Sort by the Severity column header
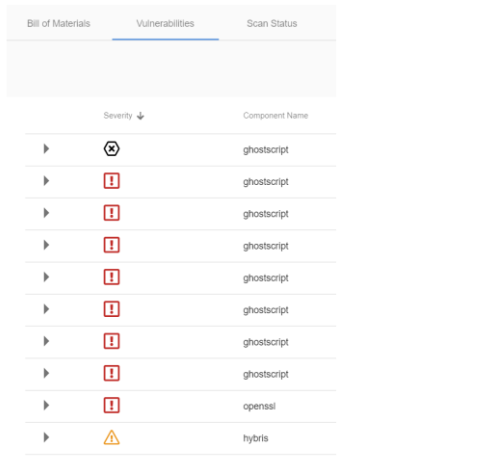 [x=118, y=116]
